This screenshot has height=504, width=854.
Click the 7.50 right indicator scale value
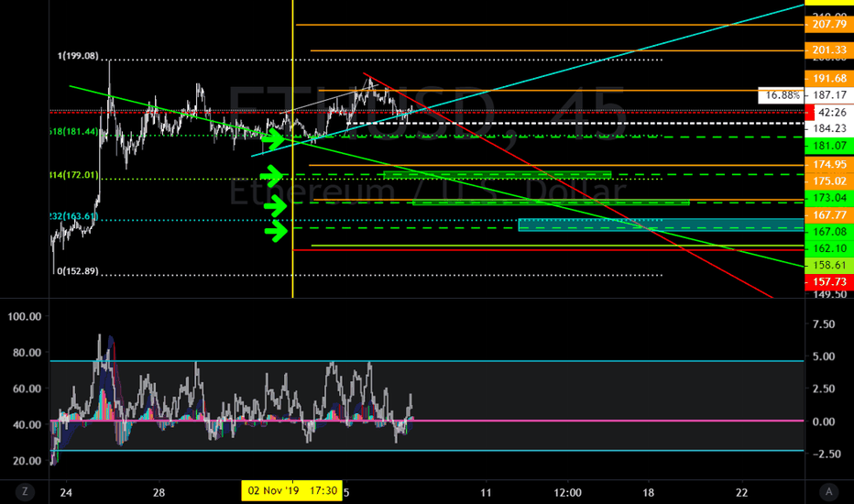(x=824, y=324)
